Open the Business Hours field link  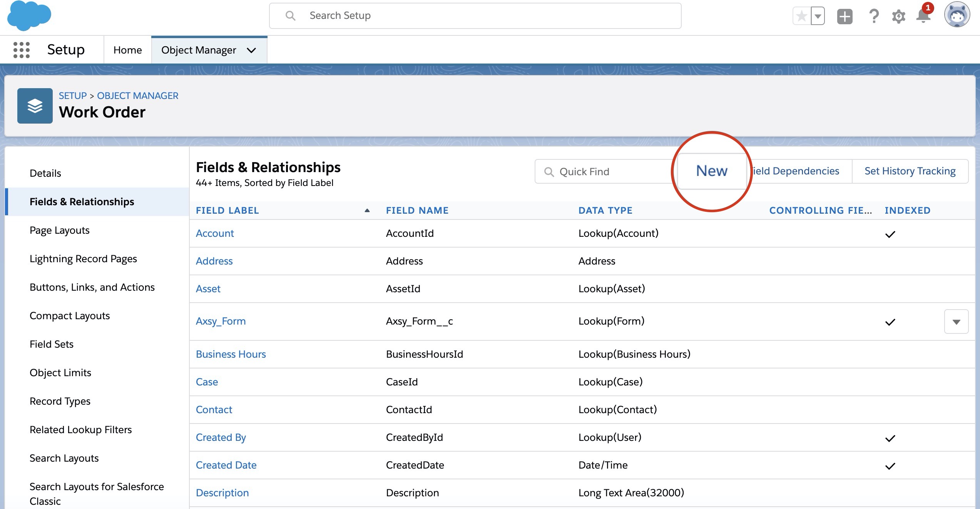[231, 354]
